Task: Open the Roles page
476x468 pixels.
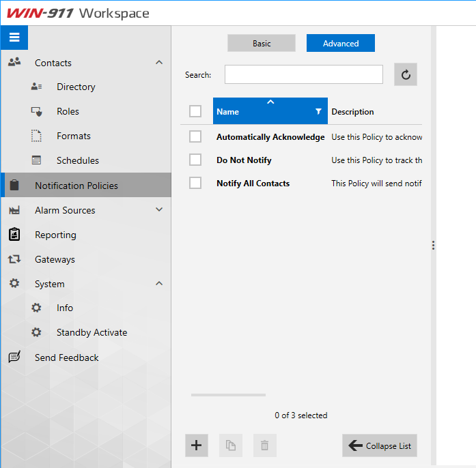Action: 68,111
